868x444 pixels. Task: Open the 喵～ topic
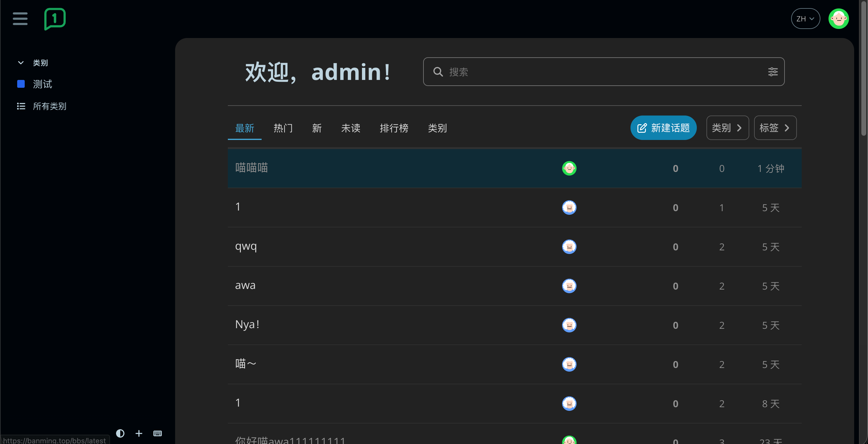(246, 363)
